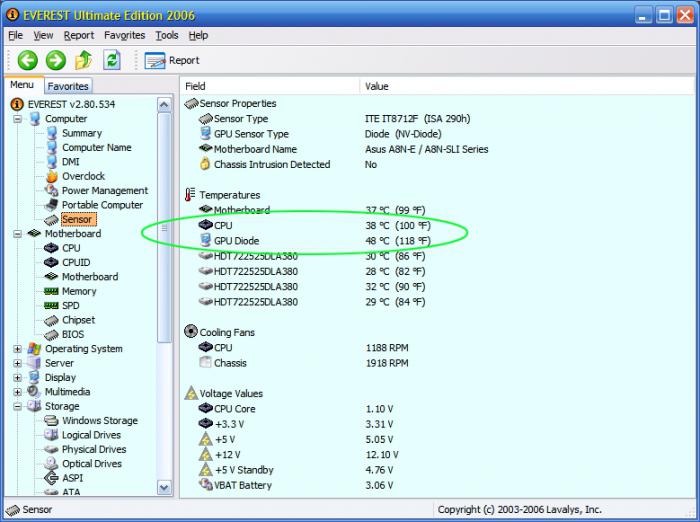
Task: Click the Operating System Windows flag icon
Action: coord(34,349)
